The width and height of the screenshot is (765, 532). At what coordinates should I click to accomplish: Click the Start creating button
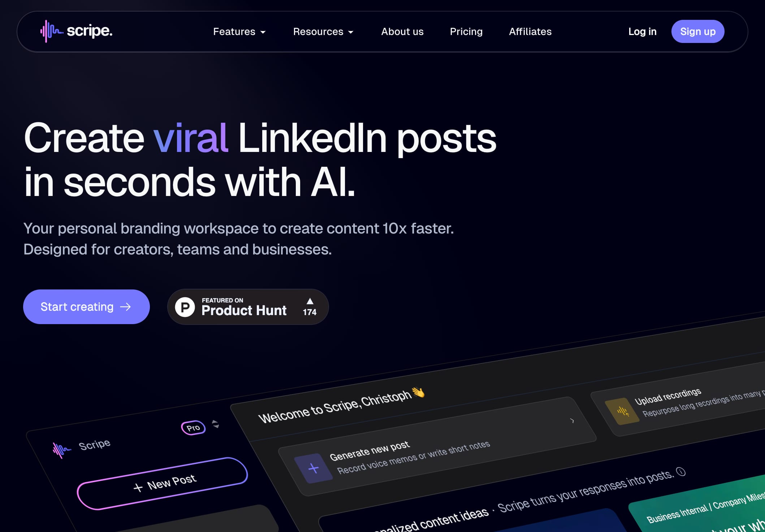pyautogui.click(x=87, y=307)
